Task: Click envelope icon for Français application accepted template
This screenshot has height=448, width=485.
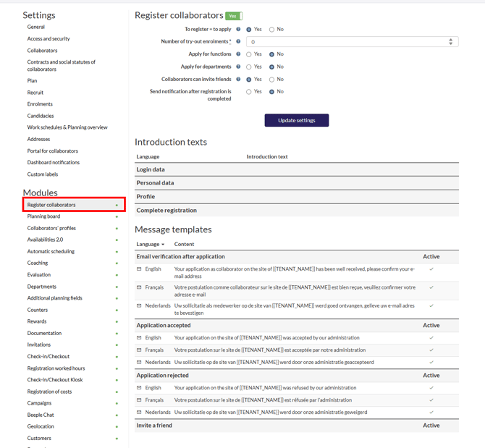Action: tap(140, 350)
